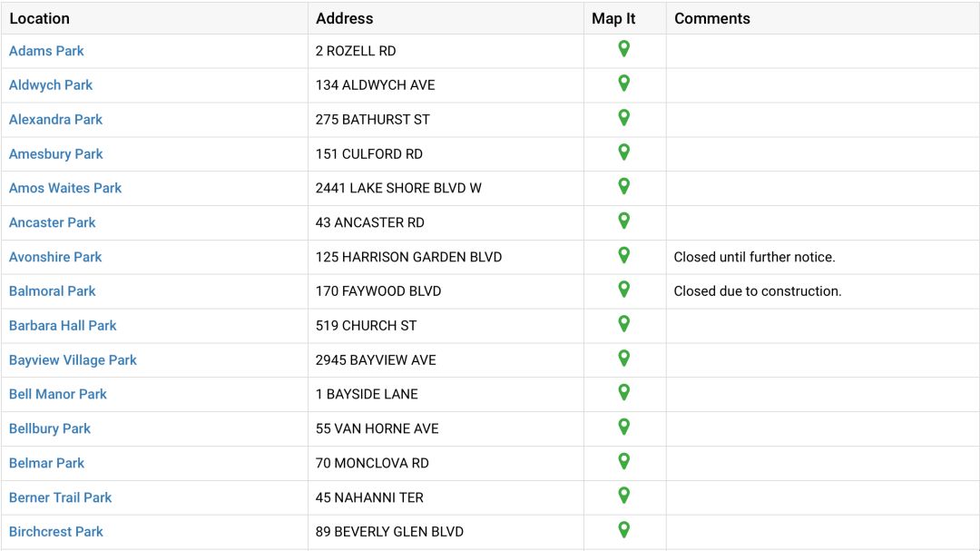Click map pin beside 275 Bathurst St
Screen dimensions: 980x551
pyautogui.click(x=623, y=118)
